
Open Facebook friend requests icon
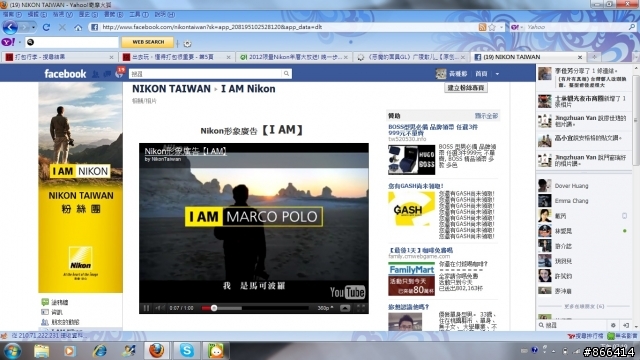coord(96,74)
